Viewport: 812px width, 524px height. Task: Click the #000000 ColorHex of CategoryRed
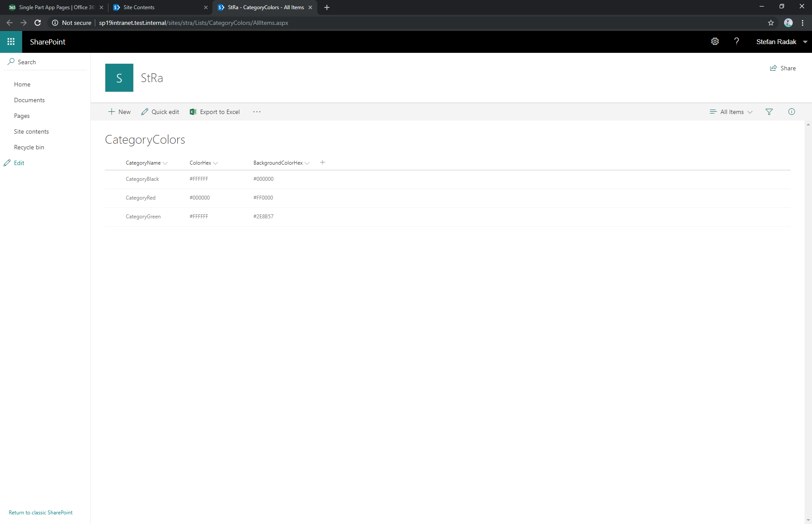click(200, 198)
